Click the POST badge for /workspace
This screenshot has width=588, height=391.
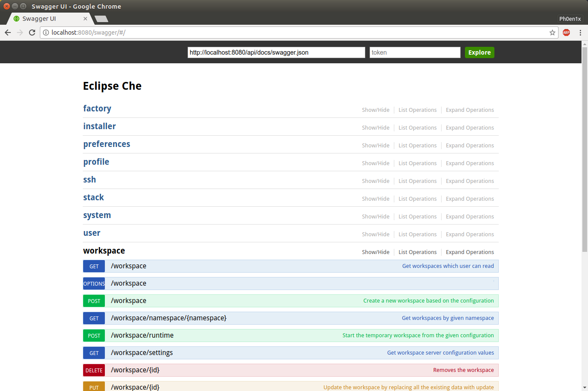tap(94, 301)
